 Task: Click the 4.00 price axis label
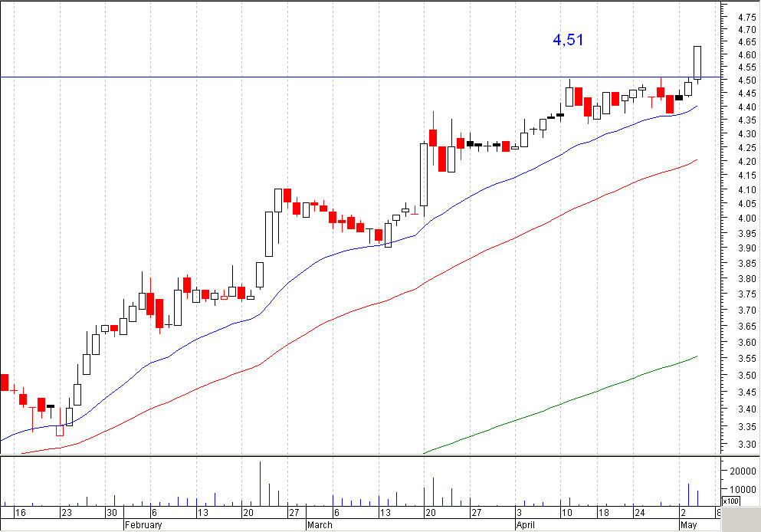click(746, 219)
